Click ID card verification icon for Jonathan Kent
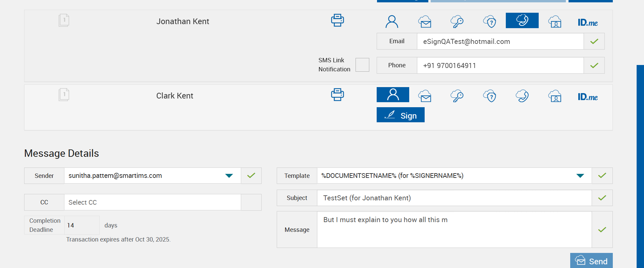 tap(555, 22)
